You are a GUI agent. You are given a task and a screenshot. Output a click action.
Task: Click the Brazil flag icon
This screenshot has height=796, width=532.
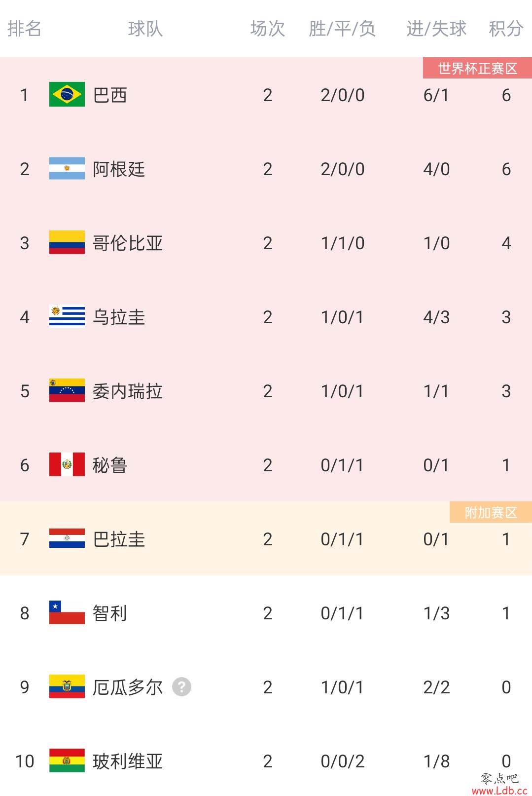pos(67,94)
